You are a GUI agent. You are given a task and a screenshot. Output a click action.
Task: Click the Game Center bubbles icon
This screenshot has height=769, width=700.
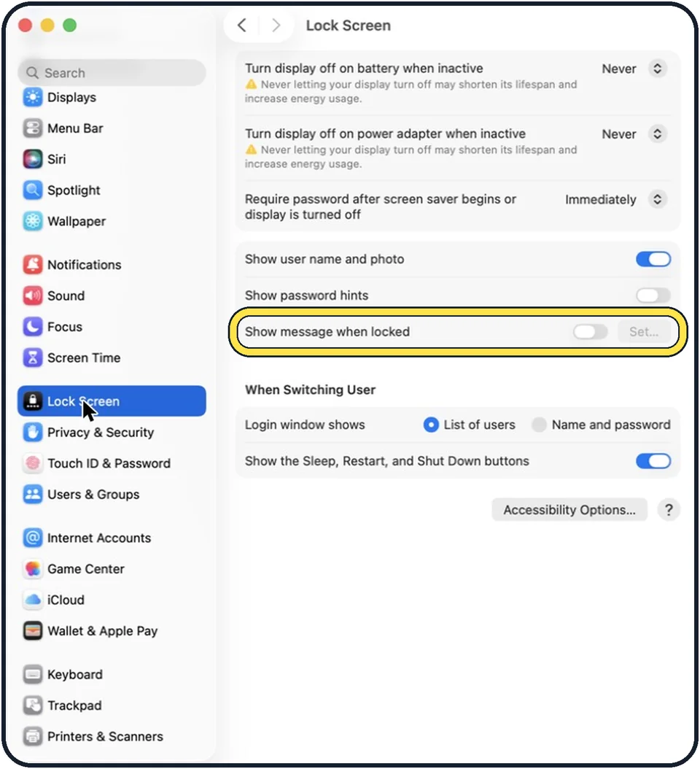coord(33,568)
